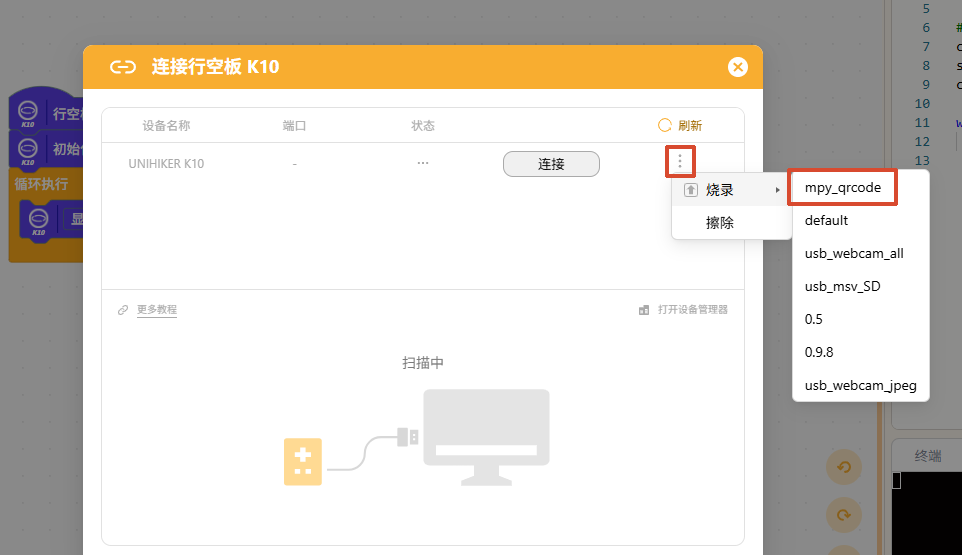Image resolution: width=962 pixels, height=555 pixels.
Task: Click the 设备名称 column header
Action: (x=166, y=126)
